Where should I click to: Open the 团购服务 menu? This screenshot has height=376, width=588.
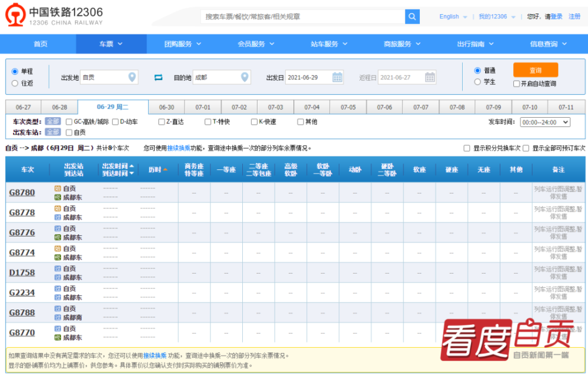point(183,44)
